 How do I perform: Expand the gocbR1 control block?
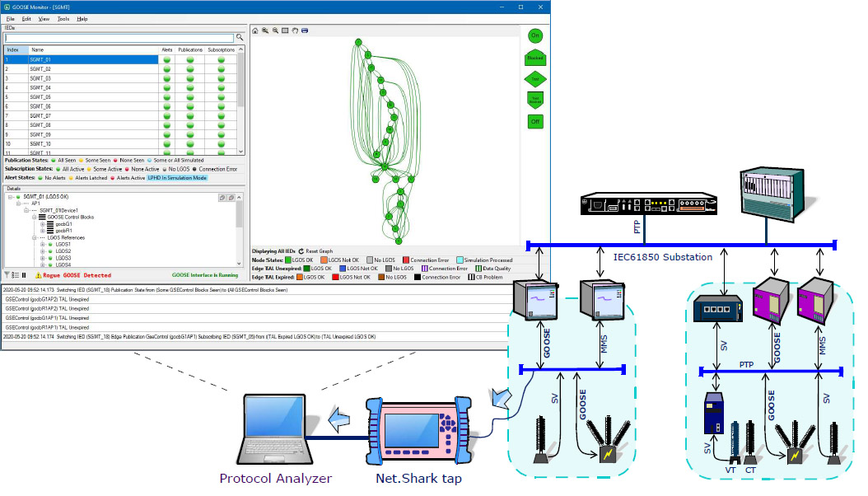(43, 231)
